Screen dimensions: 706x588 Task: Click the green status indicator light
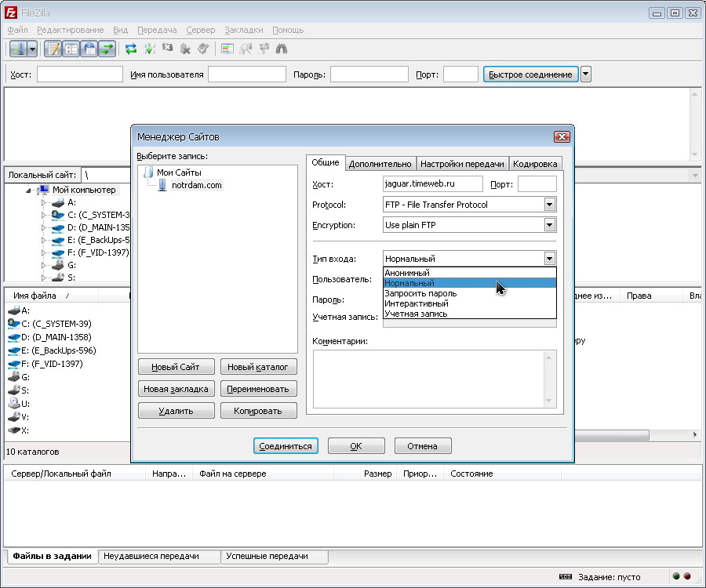point(676,576)
